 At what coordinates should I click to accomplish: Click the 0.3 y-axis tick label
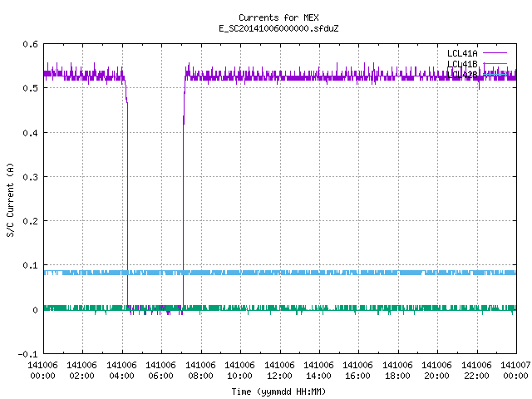pyautogui.click(x=31, y=177)
